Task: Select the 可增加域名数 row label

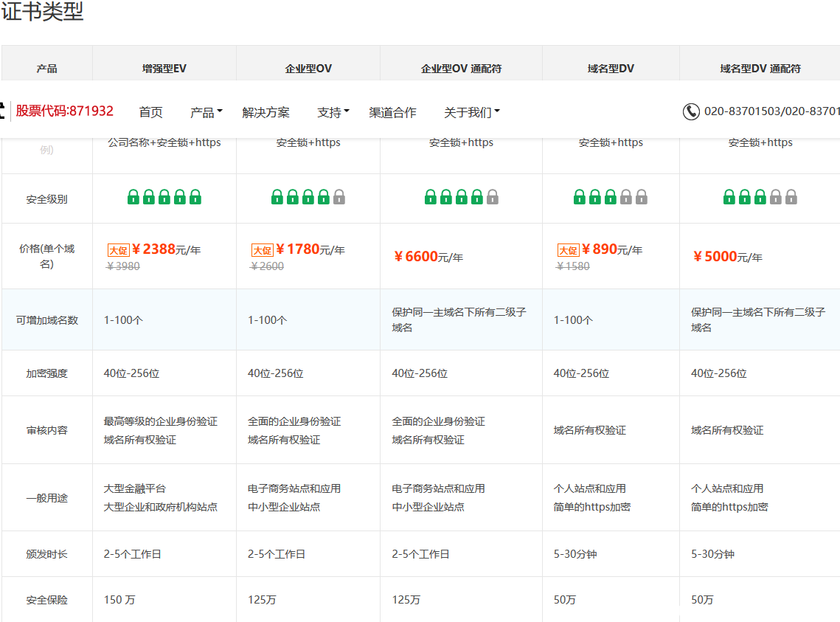Action: click(47, 320)
